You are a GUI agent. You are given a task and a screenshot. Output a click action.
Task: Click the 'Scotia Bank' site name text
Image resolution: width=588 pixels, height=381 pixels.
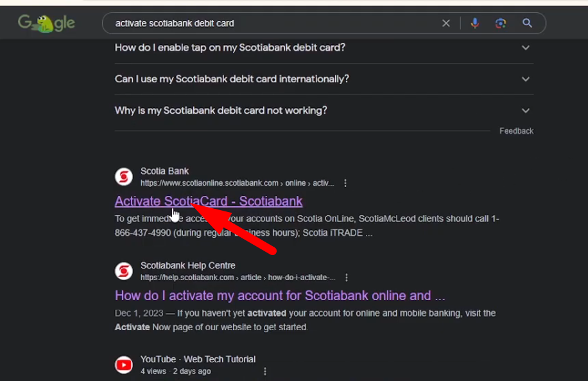click(164, 171)
